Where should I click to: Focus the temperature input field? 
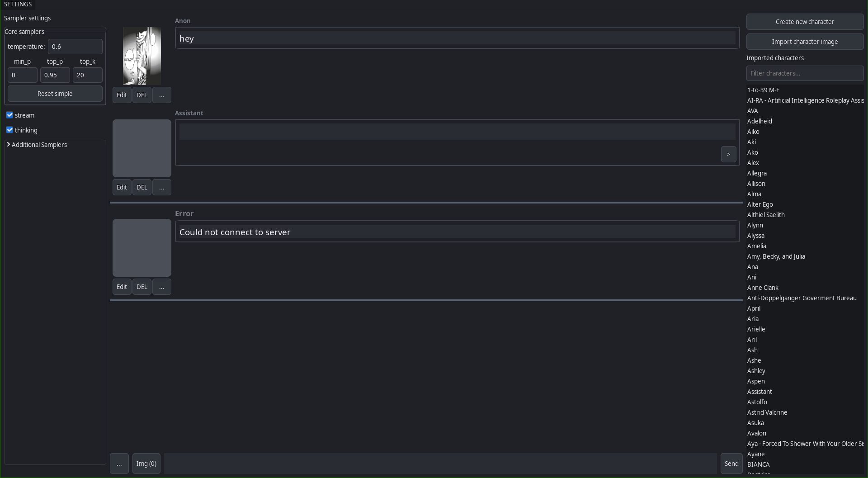point(75,47)
